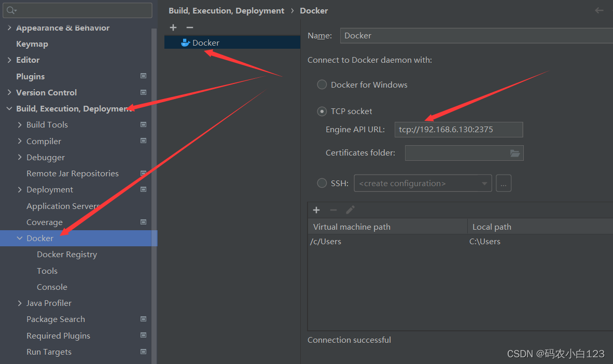
Task: Collapse the Docker settings node
Action: click(20, 238)
